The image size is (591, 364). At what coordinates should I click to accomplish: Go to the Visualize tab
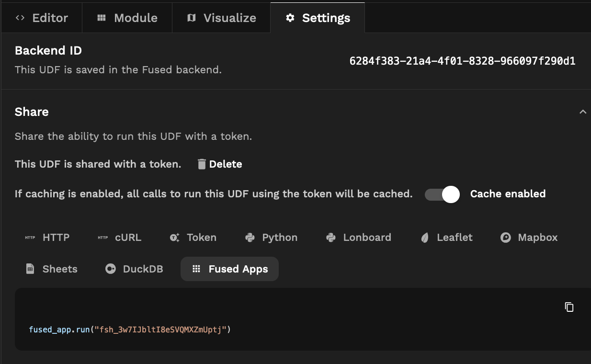[221, 18]
